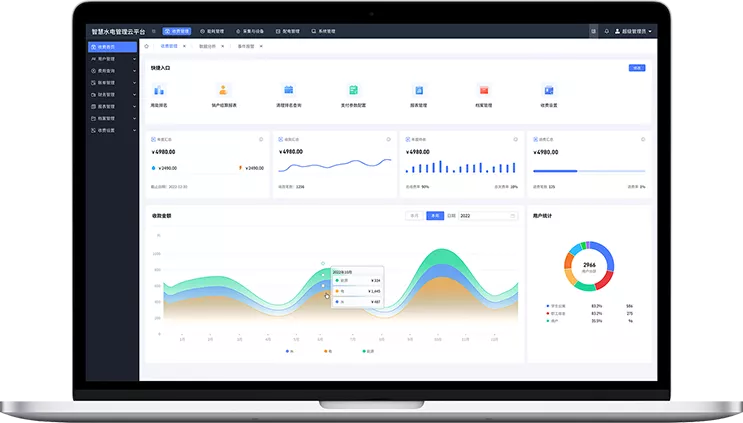This screenshot has height=423, width=743.
Task: Select the highlighted 本周 range option
Action: click(435, 216)
